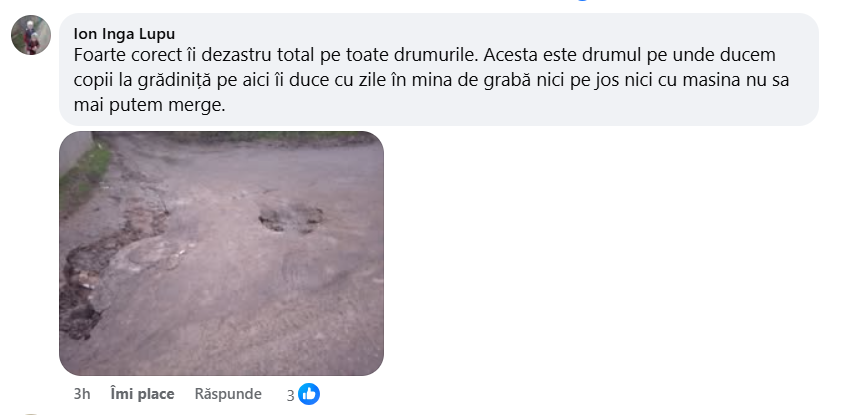Click the 3h comment timestamp

(x=82, y=394)
